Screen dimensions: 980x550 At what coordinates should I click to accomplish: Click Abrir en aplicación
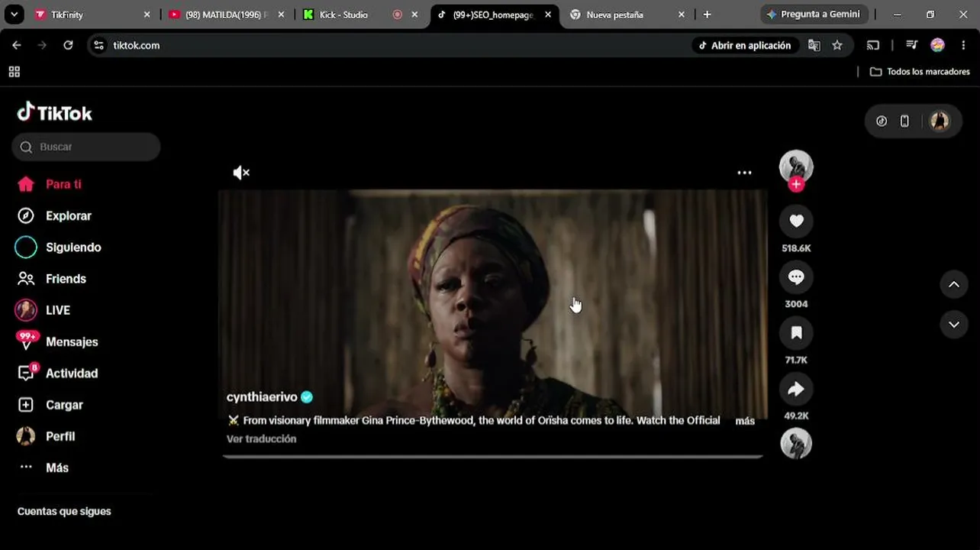[x=745, y=46]
